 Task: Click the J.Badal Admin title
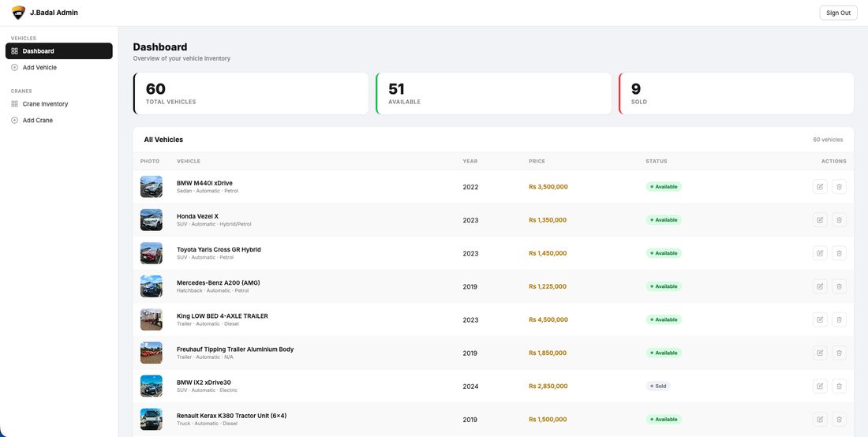tap(54, 12)
